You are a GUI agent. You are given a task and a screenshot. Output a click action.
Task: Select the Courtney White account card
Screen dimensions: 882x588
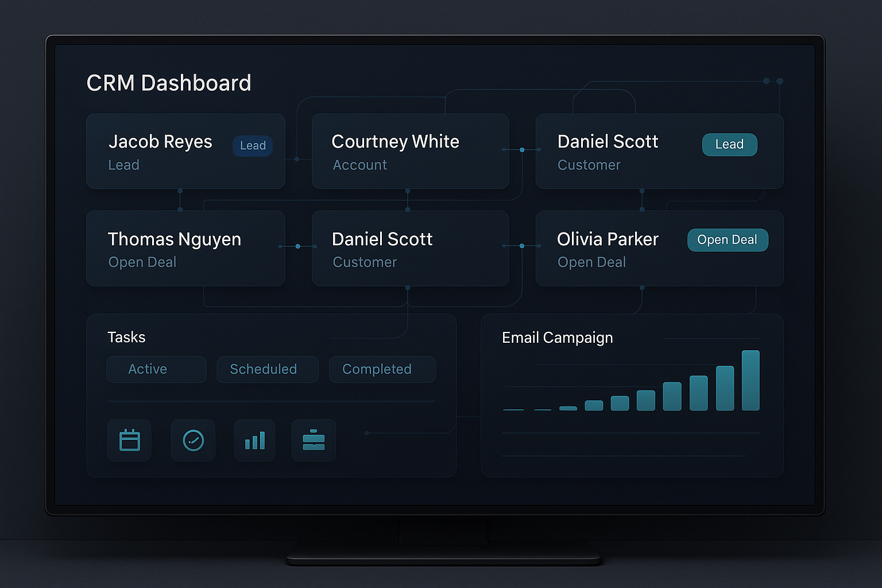coord(409,151)
